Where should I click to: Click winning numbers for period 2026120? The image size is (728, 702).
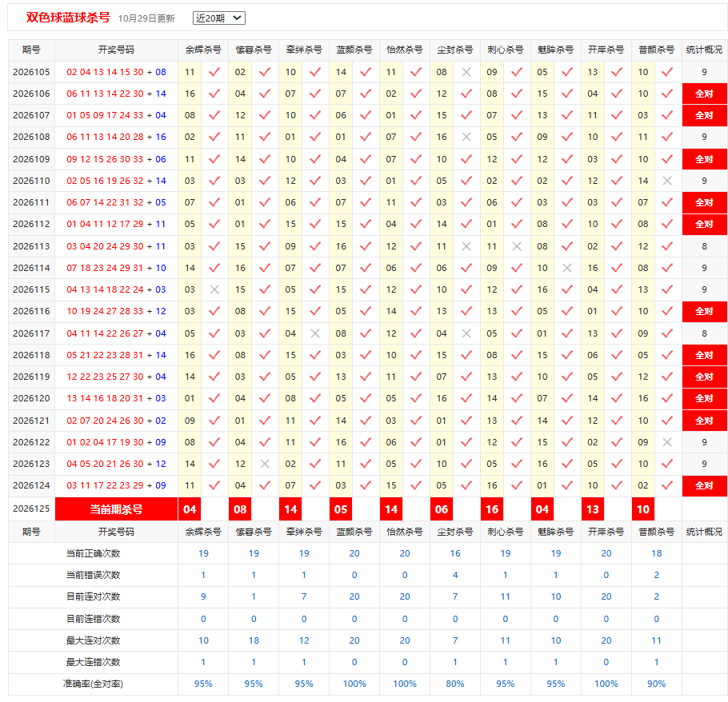coord(116,398)
